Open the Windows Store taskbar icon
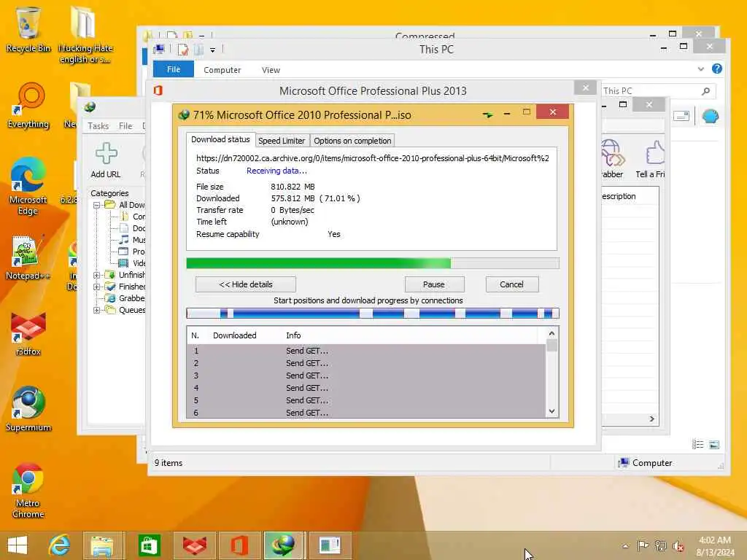The width and height of the screenshot is (747, 560). (x=149, y=545)
